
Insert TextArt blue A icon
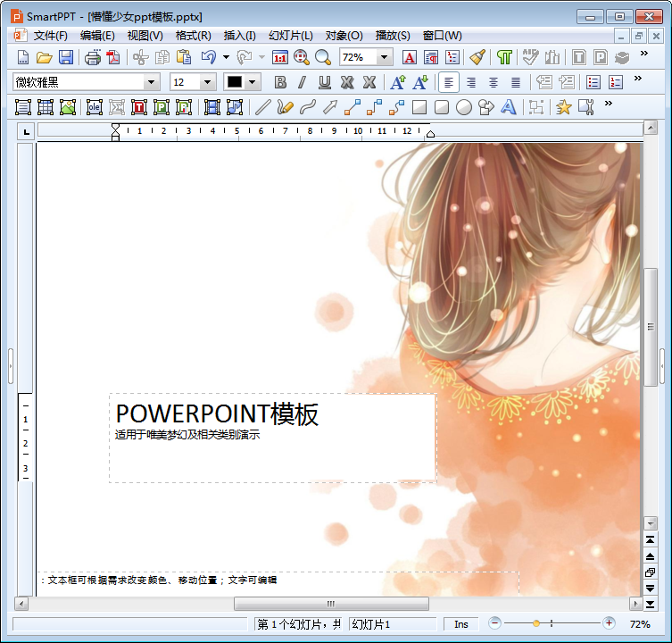point(509,107)
